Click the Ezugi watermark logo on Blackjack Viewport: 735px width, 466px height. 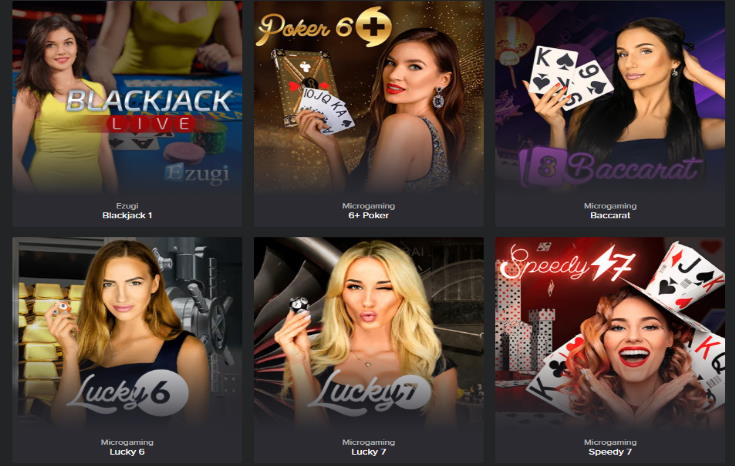[197, 174]
